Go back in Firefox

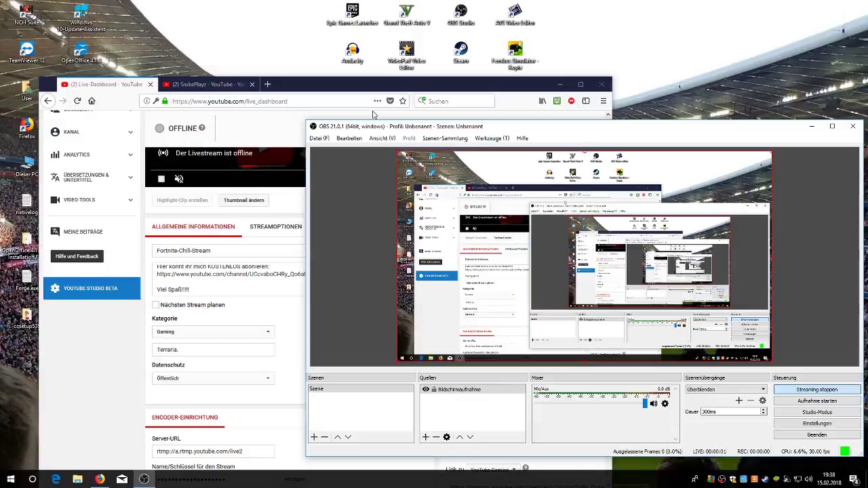tap(47, 101)
